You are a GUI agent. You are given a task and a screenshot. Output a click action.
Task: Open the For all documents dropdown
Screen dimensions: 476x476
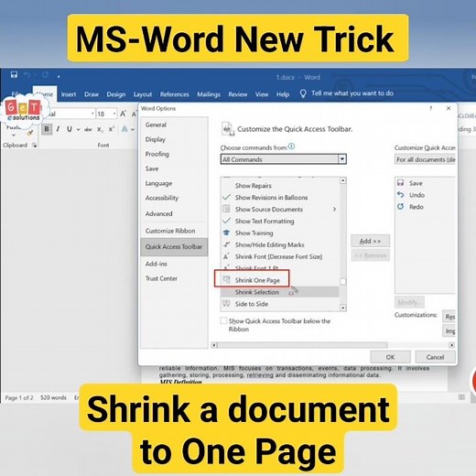[x=425, y=159]
